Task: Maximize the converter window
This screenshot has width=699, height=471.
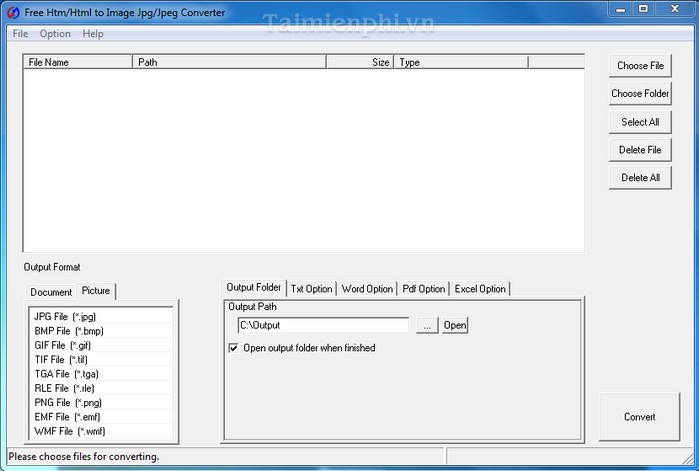Action: [643, 9]
